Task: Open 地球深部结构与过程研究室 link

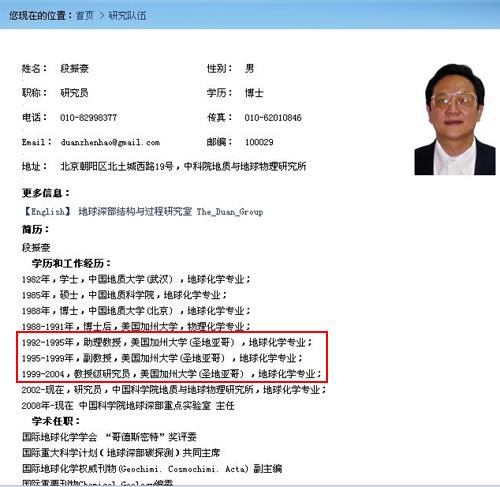Action: [135, 211]
